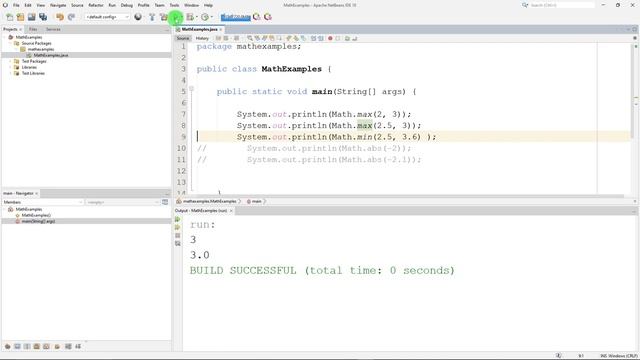The width and height of the screenshot is (640, 360).
Task: Open dropdown arrow next to Profile Project
Action: pos(211,17)
